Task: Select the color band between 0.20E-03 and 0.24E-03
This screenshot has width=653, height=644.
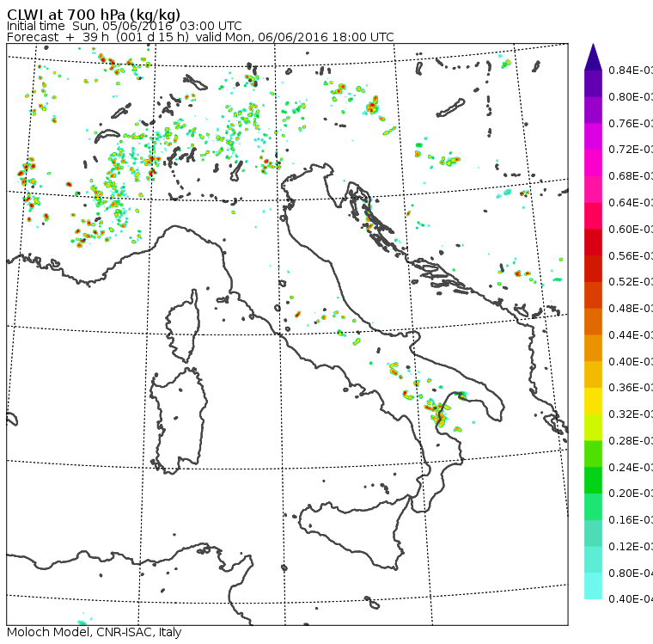Action: [593, 481]
